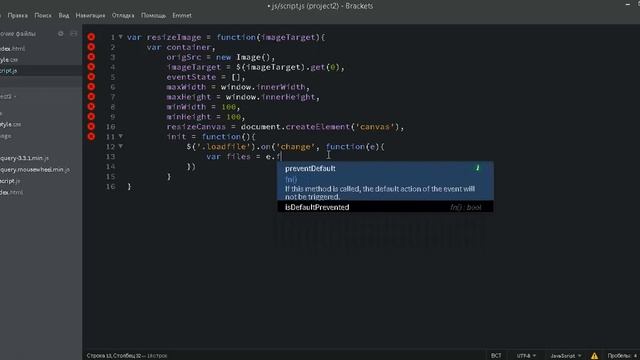
Task: Open jquery.mousewheel.min.js in the project tree
Action: [x=35, y=169]
